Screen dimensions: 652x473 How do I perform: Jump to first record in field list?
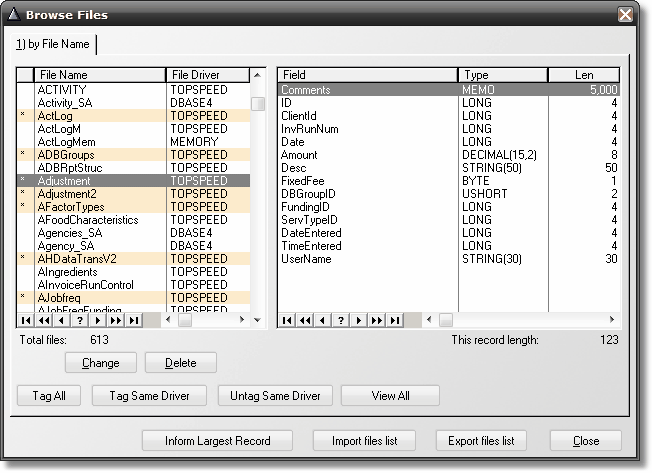(287, 320)
